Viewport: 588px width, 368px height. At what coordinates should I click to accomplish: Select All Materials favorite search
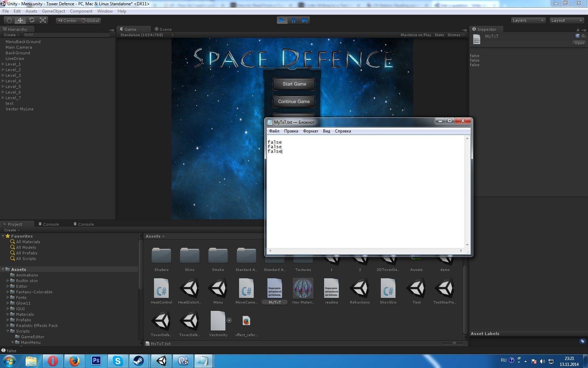point(28,242)
